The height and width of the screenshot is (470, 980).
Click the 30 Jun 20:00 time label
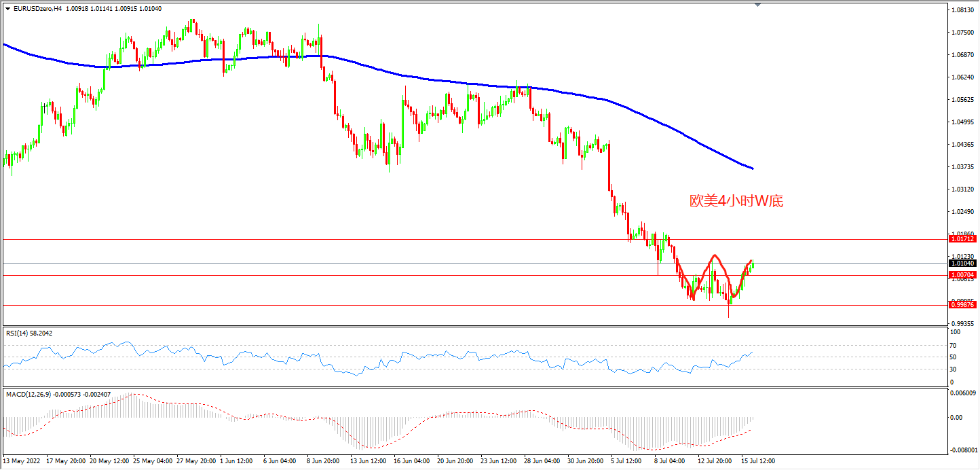click(584, 460)
